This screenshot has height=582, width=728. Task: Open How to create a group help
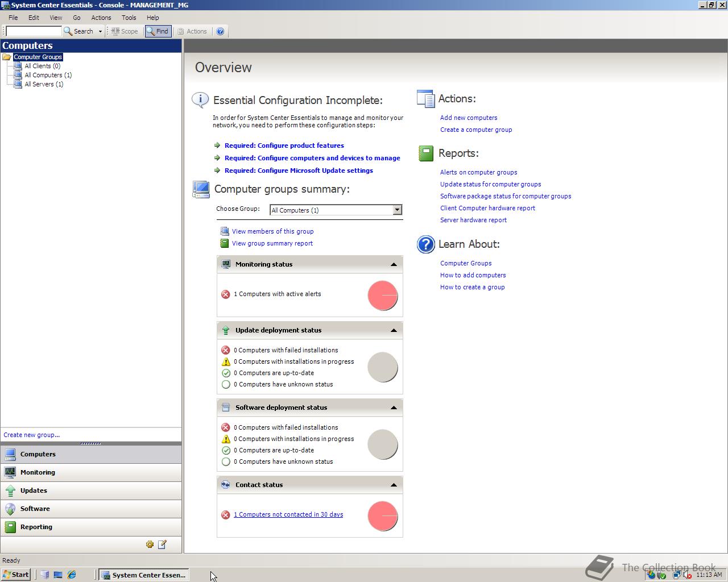pos(472,287)
